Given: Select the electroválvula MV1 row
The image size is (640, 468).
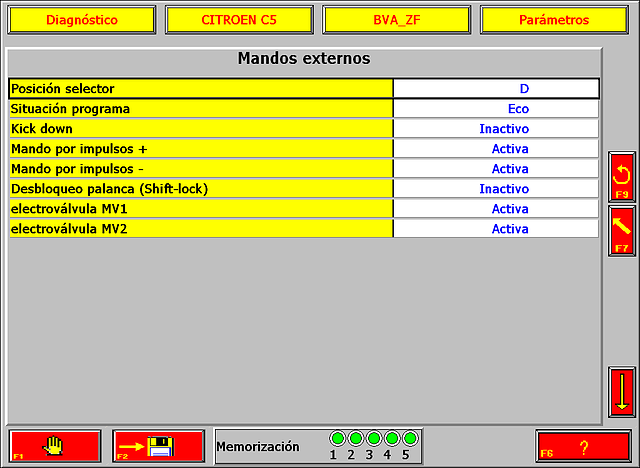Looking at the screenshot, I should 200,209.
